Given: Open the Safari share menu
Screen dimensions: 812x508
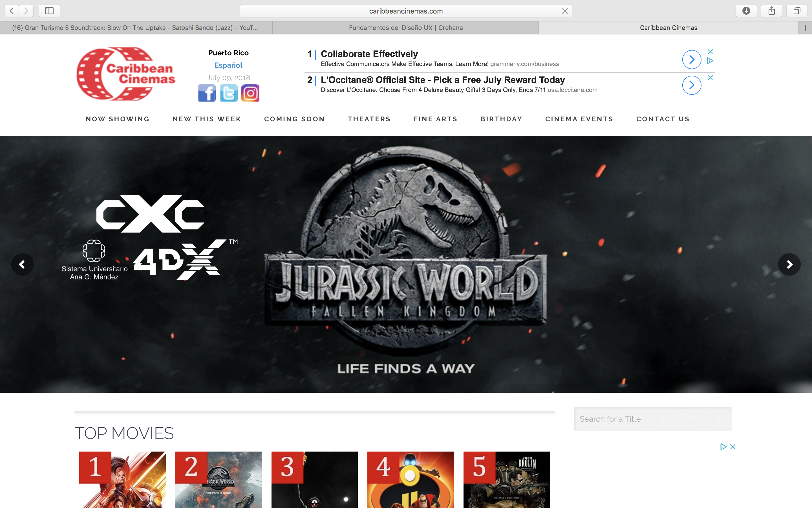Looking at the screenshot, I should click(772, 11).
